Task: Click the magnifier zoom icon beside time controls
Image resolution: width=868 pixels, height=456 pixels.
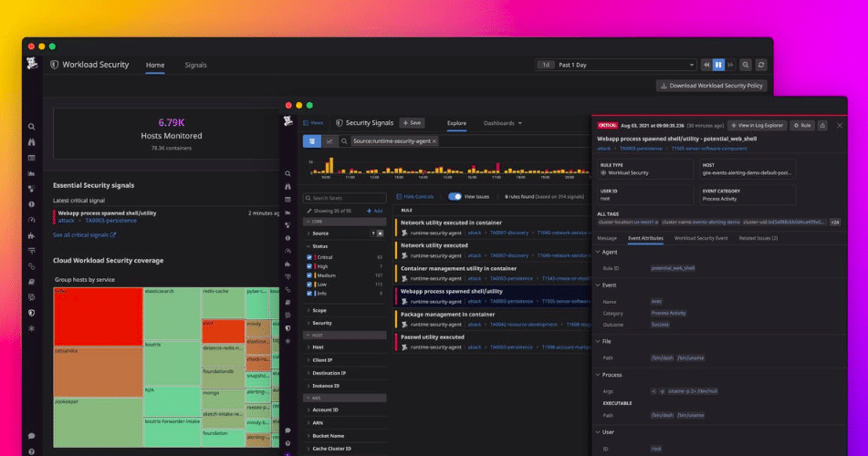Action: click(x=746, y=65)
